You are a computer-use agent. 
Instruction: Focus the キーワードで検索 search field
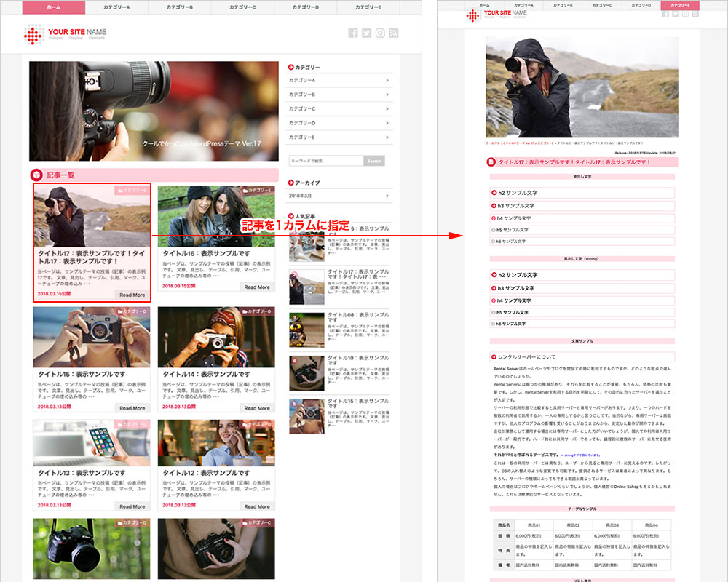(x=326, y=161)
